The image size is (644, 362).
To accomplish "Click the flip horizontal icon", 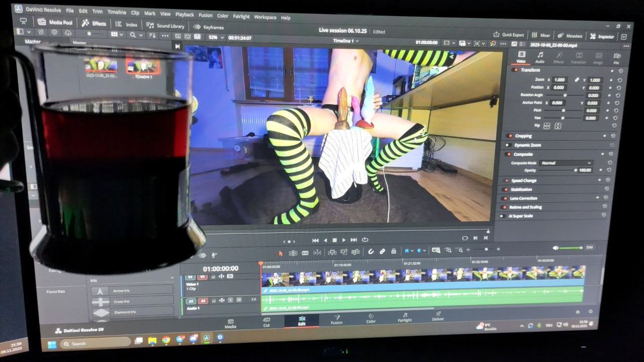I will tap(547, 125).
